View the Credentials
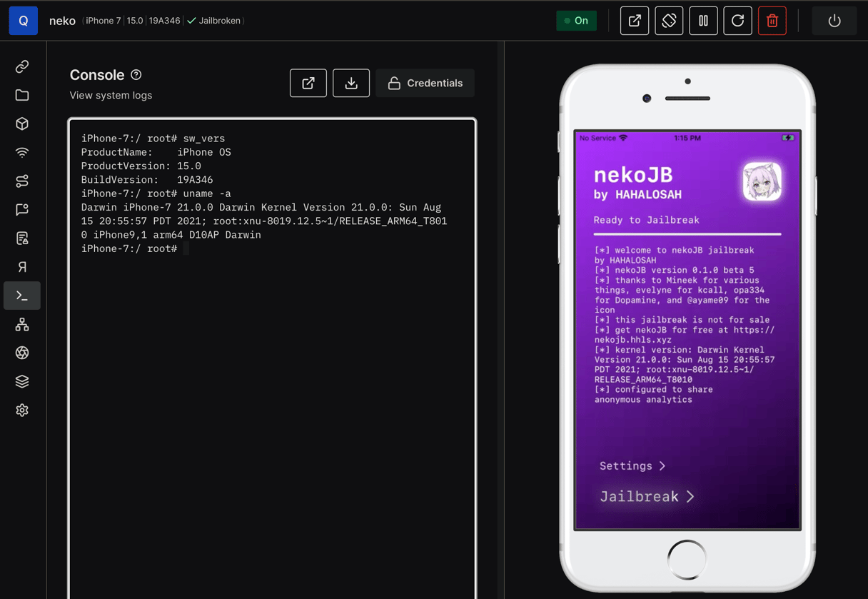The image size is (868, 599). (x=425, y=83)
